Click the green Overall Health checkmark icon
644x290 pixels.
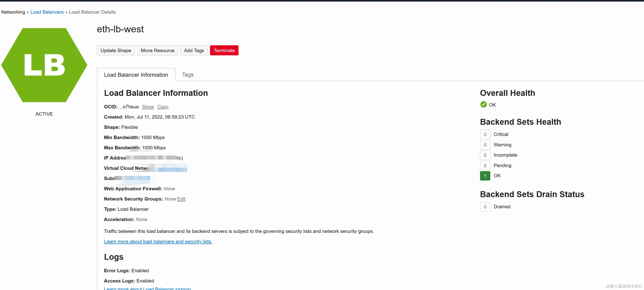(483, 104)
